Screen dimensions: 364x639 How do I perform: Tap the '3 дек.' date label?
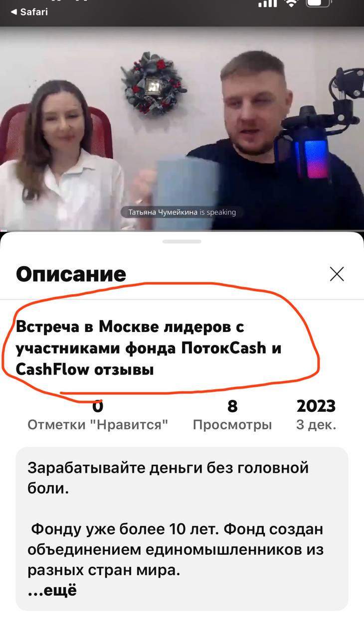316,425
